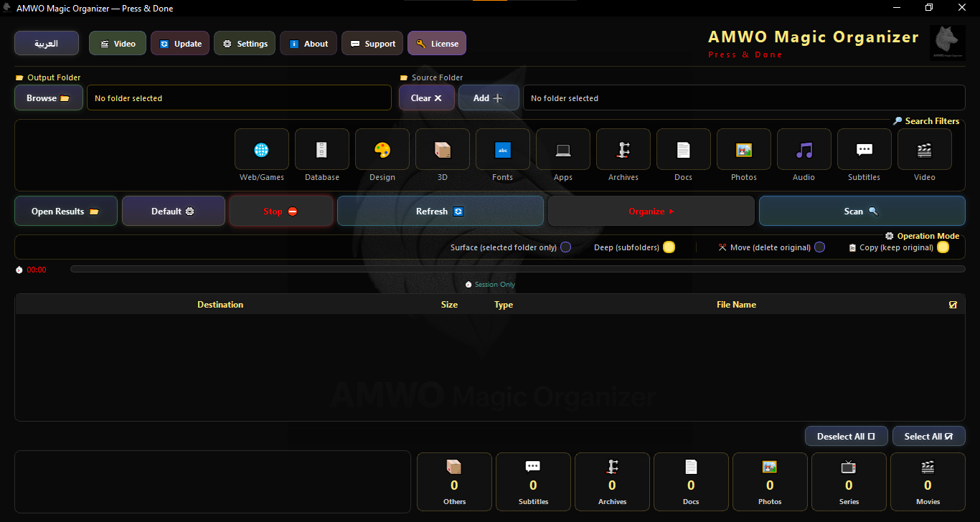Open the Subtitles count card
Viewport: 980px width, 522px height.
tap(533, 482)
